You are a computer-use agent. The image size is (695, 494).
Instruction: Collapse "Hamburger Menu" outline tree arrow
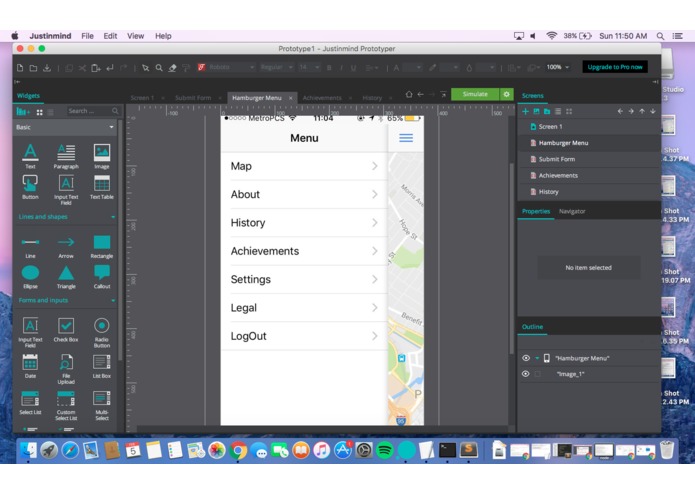tap(537, 358)
